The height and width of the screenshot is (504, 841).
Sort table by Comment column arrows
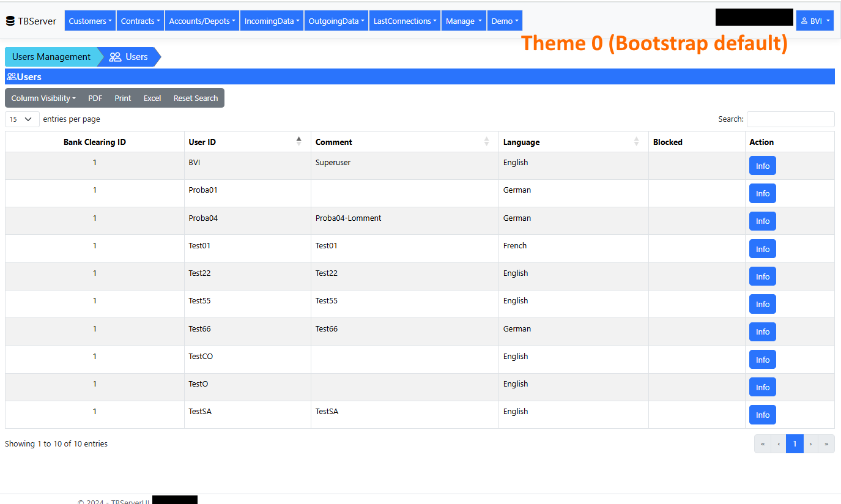point(486,141)
